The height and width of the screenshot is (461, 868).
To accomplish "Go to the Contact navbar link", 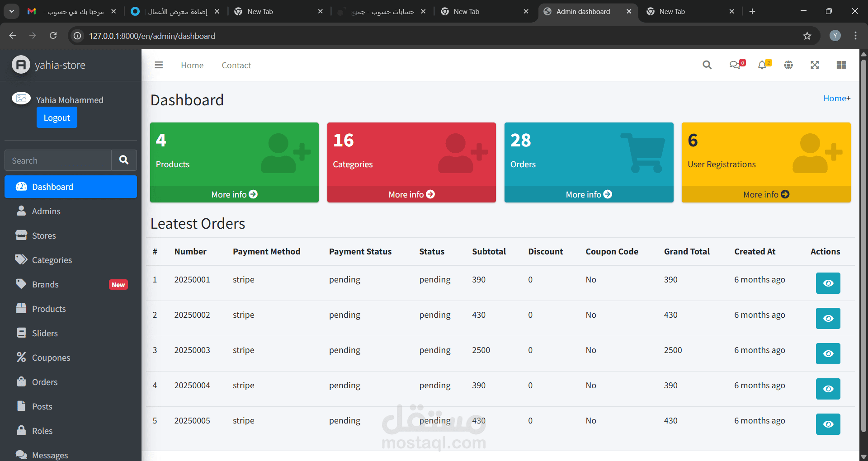I will coord(236,65).
